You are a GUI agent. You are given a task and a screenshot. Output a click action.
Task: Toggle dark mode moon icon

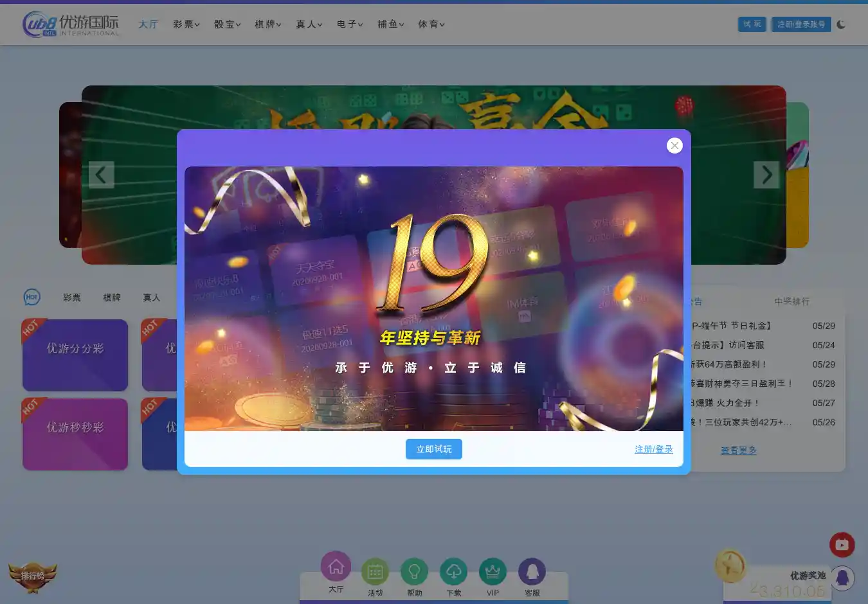841,24
